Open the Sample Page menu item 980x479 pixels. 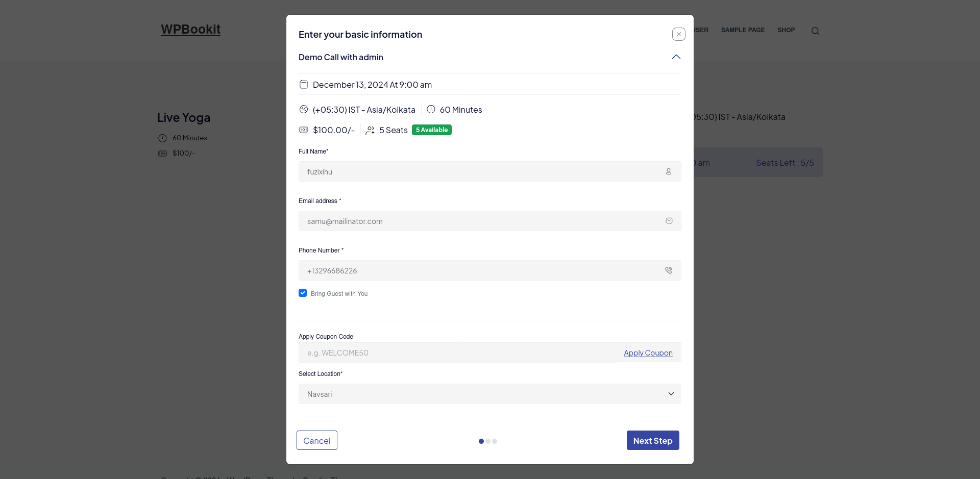pyautogui.click(x=742, y=30)
